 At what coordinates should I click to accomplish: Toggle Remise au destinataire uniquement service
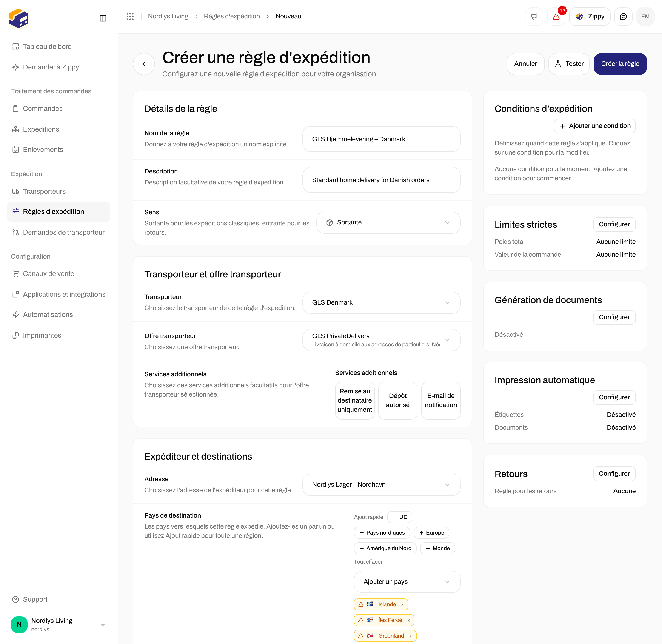point(355,400)
